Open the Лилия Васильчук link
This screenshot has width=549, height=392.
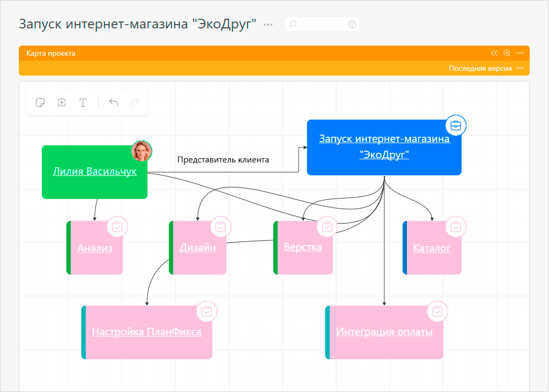tap(94, 171)
